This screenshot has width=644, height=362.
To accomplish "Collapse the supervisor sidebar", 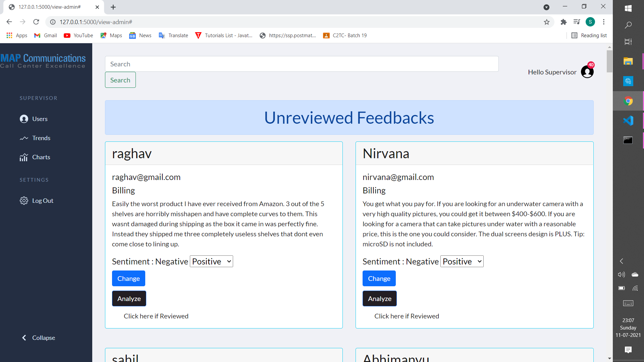I will pos(38,338).
